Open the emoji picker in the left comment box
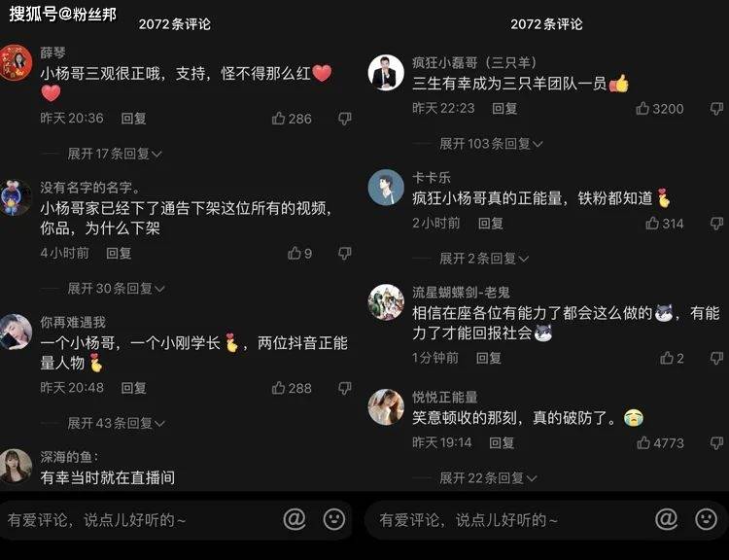The height and width of the screenshot is (560, 729). point(333,519)
